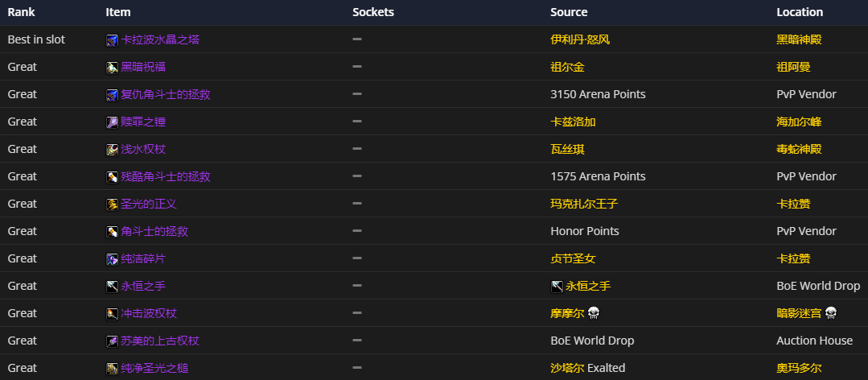Click the skull icon beside 暗影迷宫
Screen dimensions: 868x380
[831, 313]
